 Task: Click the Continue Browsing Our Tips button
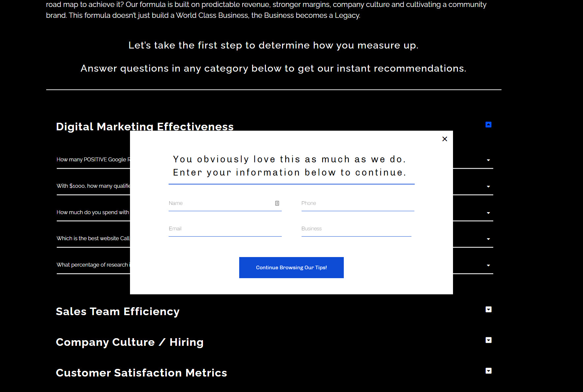click(x=291, y=268)
